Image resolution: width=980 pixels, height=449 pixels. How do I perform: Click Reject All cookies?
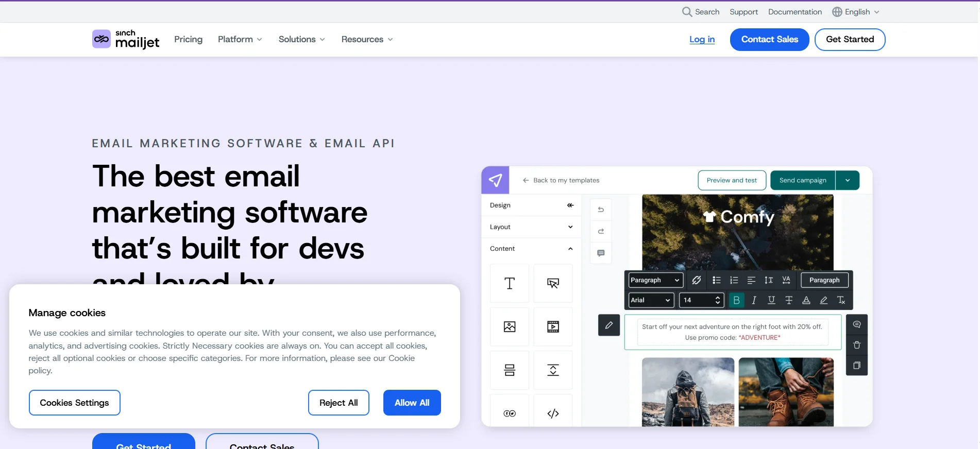click(339, 403)
